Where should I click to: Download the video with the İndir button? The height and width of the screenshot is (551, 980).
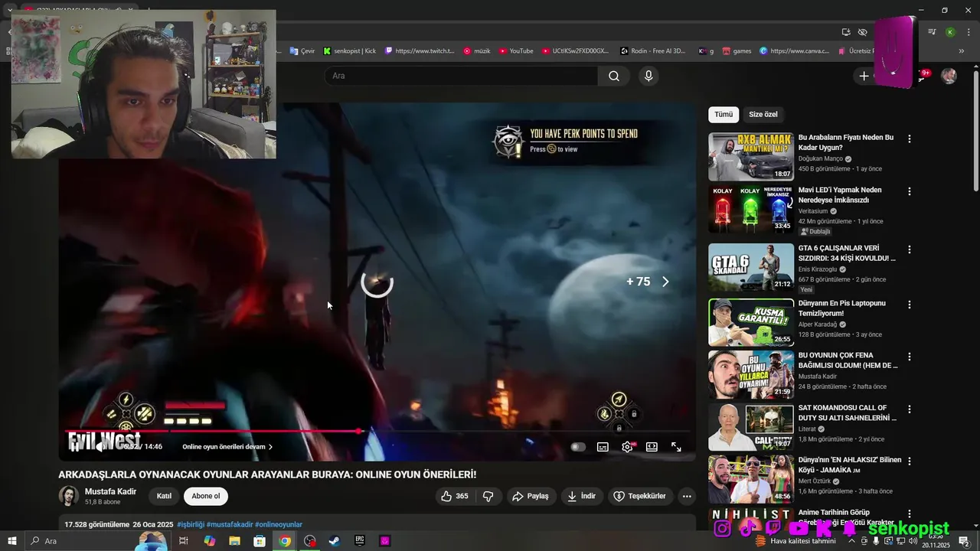(581, 496)
